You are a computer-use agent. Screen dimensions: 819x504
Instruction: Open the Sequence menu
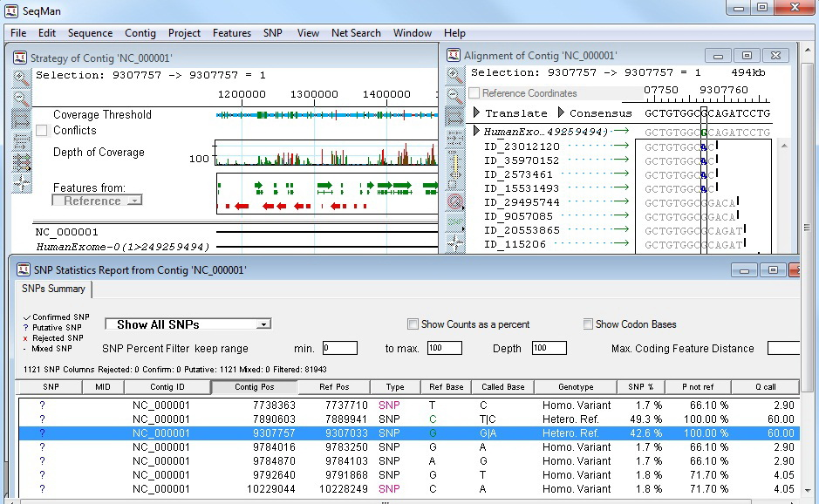(x=90, y=33)
